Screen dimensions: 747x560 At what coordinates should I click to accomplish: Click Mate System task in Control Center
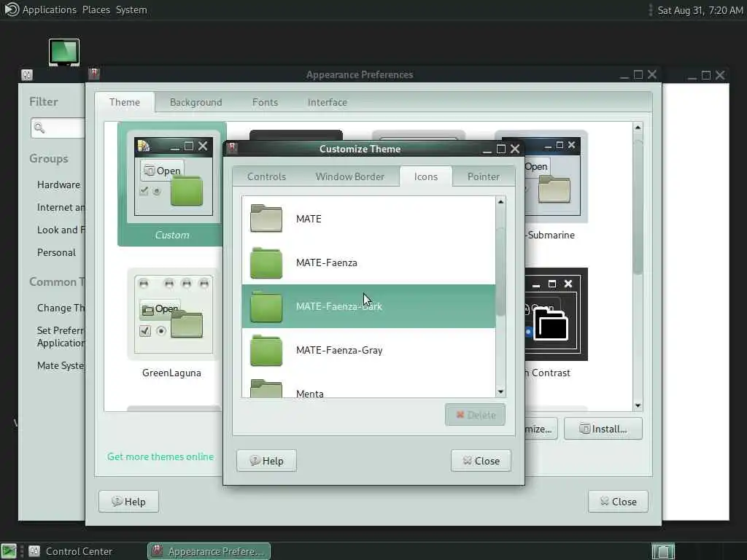click(x=61, y=365)
